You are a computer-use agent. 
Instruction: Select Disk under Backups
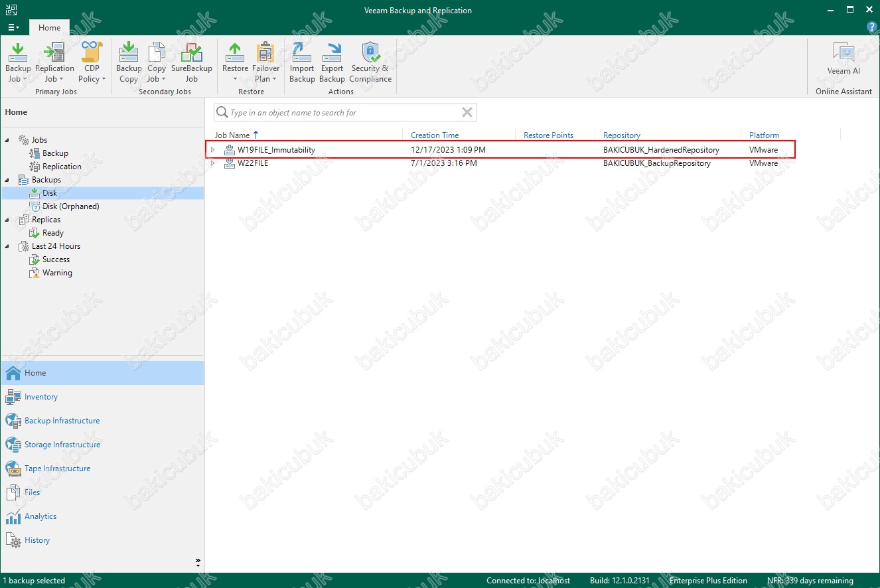[x=50, y=193]
